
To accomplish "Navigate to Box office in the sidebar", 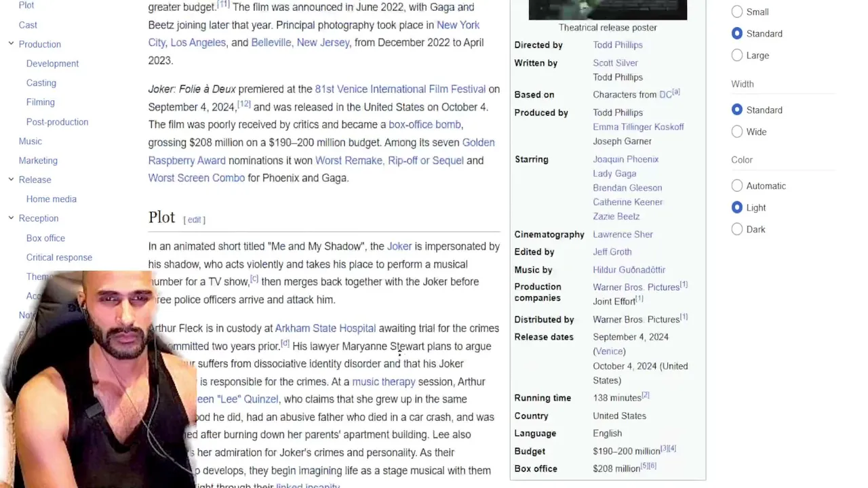I will tap(45, 238).
